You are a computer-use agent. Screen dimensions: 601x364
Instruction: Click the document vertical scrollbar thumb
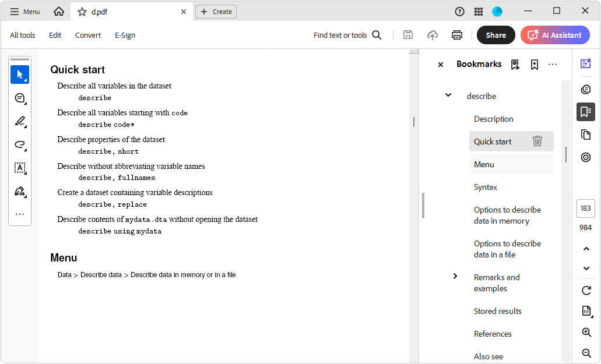pos(413,122)
